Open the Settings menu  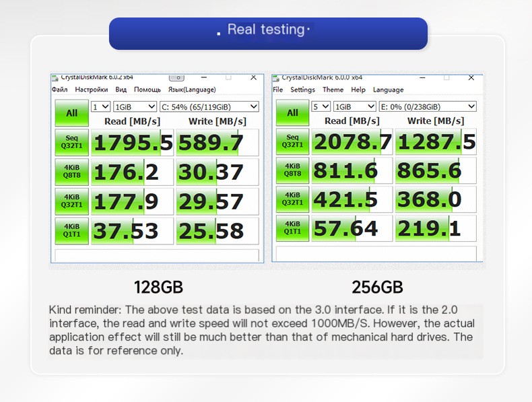[302, 90]
